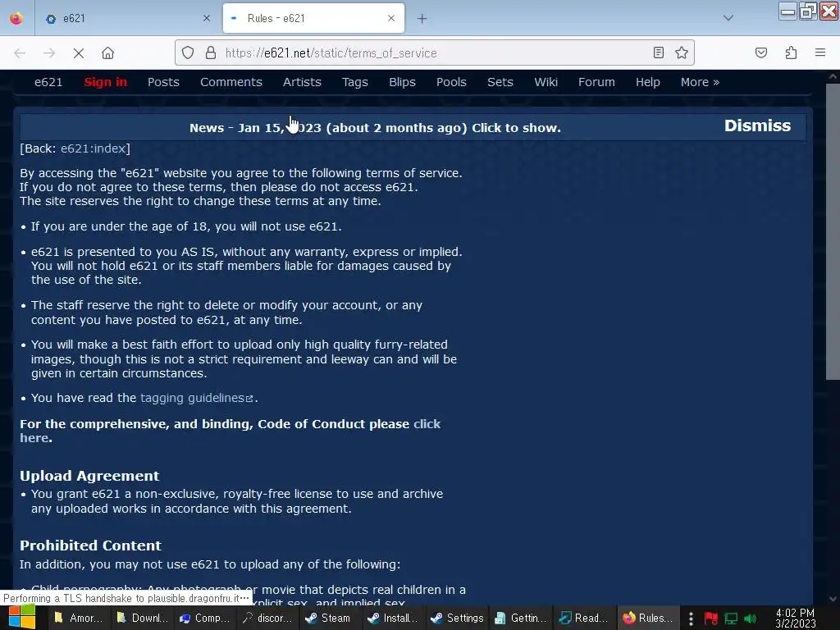The image size is (840, 630).
Task: Dismiss the news banner
Action: click(757, 126)
